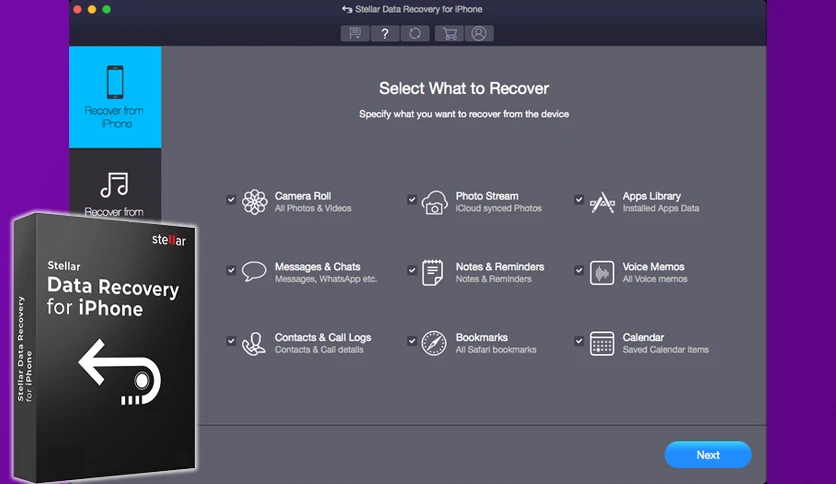Viewport: 836px width, 484px height.
Task: Click the Contacts phone handset icon
Action: point(254,344)
